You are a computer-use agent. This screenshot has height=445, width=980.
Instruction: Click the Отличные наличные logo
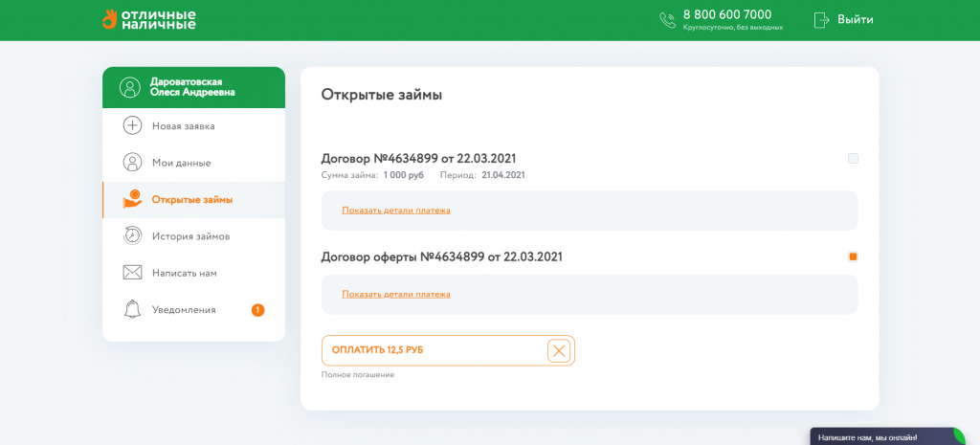(x=148, y=19)
